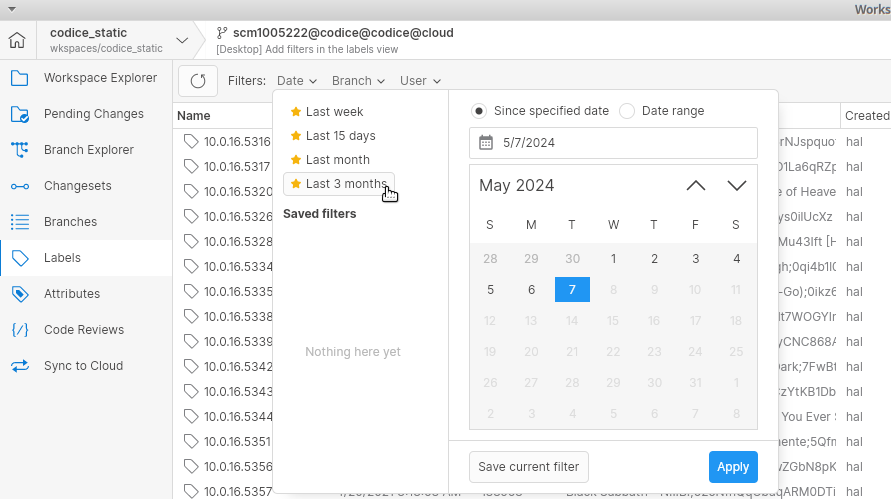Open the Date filter dropdown
Screen dimensions: 891x499
point(297,81)
